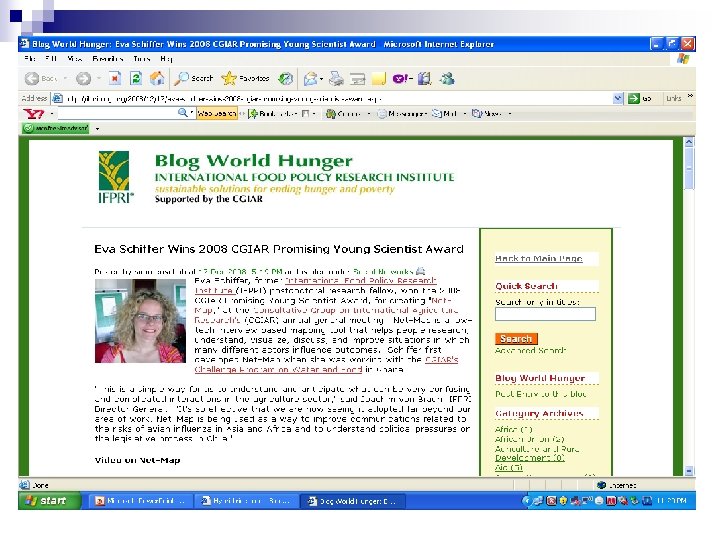
Task: Open the View menu
Action: pyautogui.click(x=74, y=59)
